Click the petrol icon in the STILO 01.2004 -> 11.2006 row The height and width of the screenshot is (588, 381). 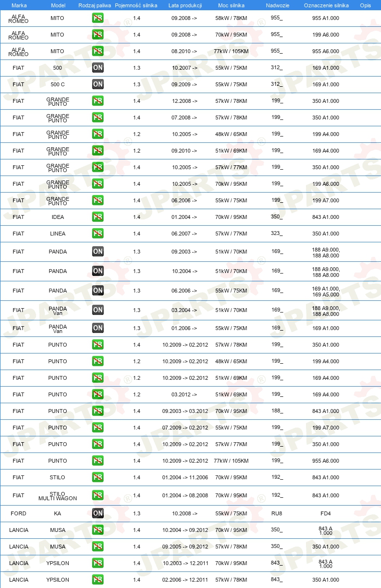[98, 477]
